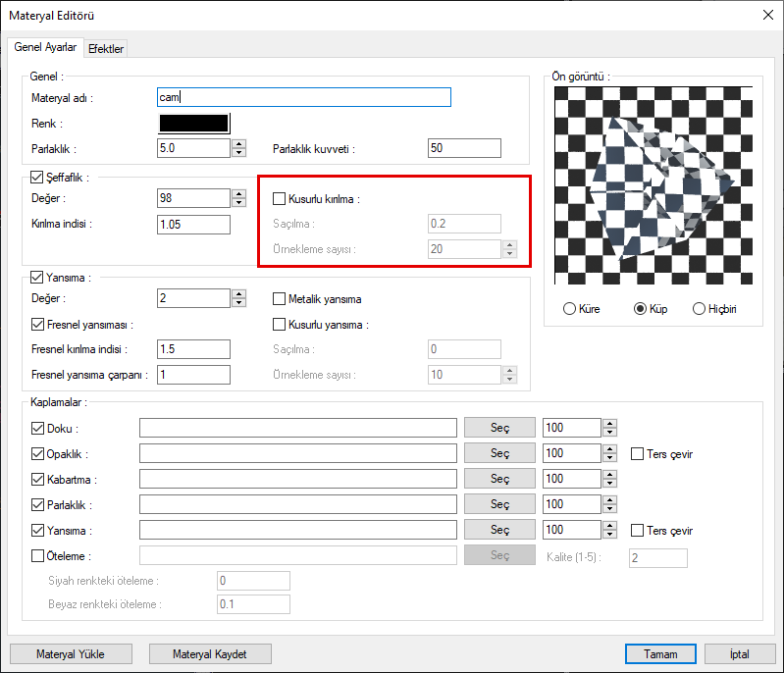Viewport: 784px width, 673px height.
Task: Enable Metalik yansıma option
Action: pos(280,299)
